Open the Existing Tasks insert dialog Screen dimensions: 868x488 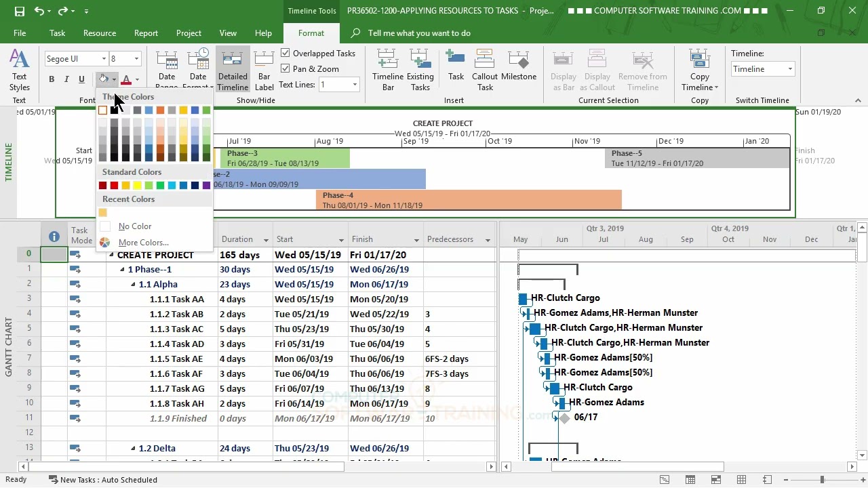[420, 70]
